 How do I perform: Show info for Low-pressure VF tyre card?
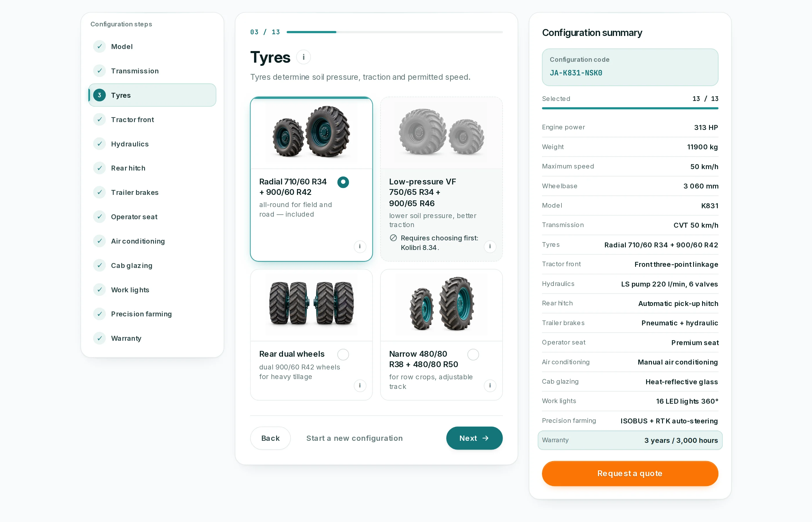tap(490, 246)
